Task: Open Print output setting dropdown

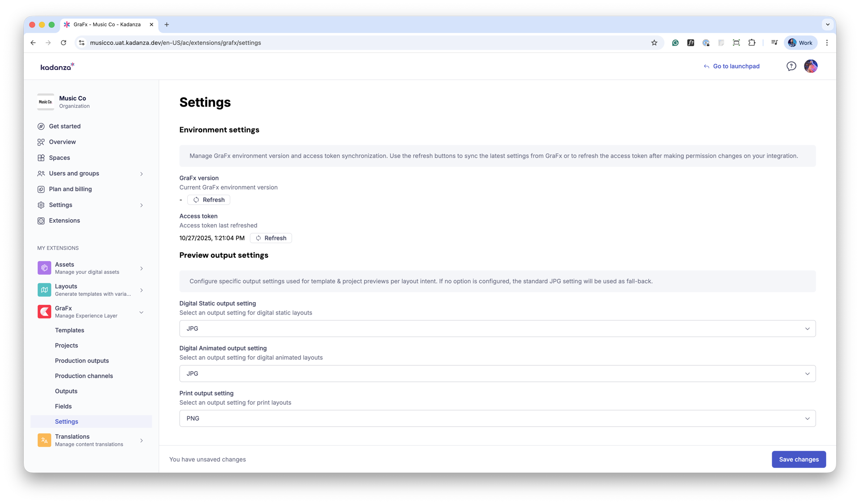Action: click(497, 419)
